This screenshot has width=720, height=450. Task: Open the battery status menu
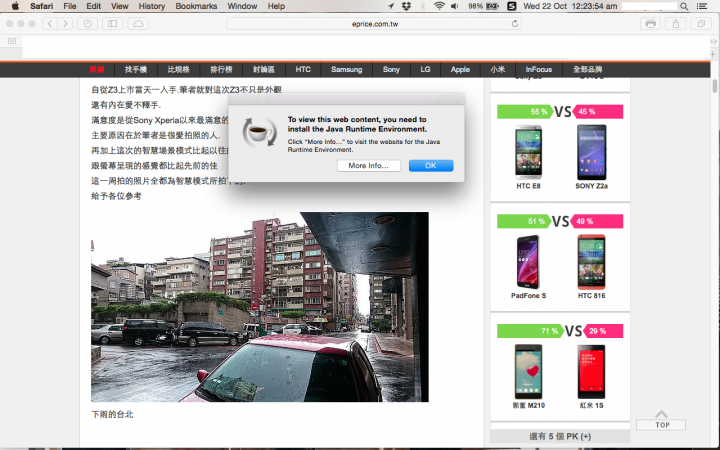click(483, 6)
